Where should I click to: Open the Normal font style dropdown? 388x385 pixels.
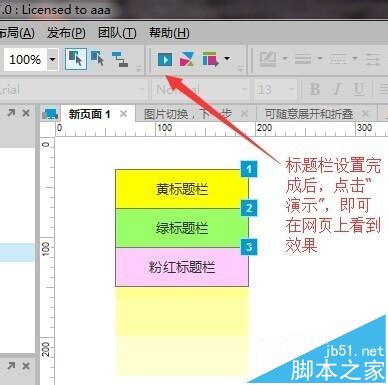point(244,89)
